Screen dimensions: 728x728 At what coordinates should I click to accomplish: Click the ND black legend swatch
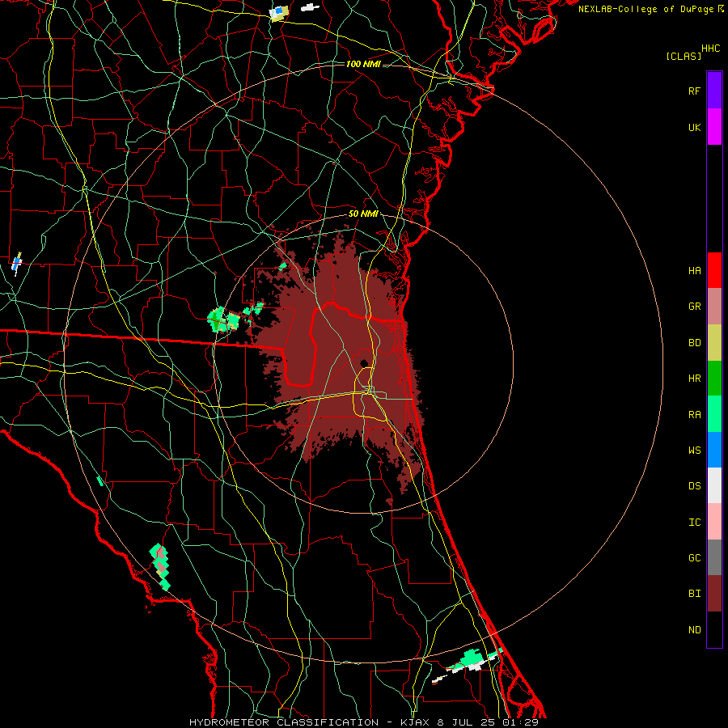pos(714,629)
